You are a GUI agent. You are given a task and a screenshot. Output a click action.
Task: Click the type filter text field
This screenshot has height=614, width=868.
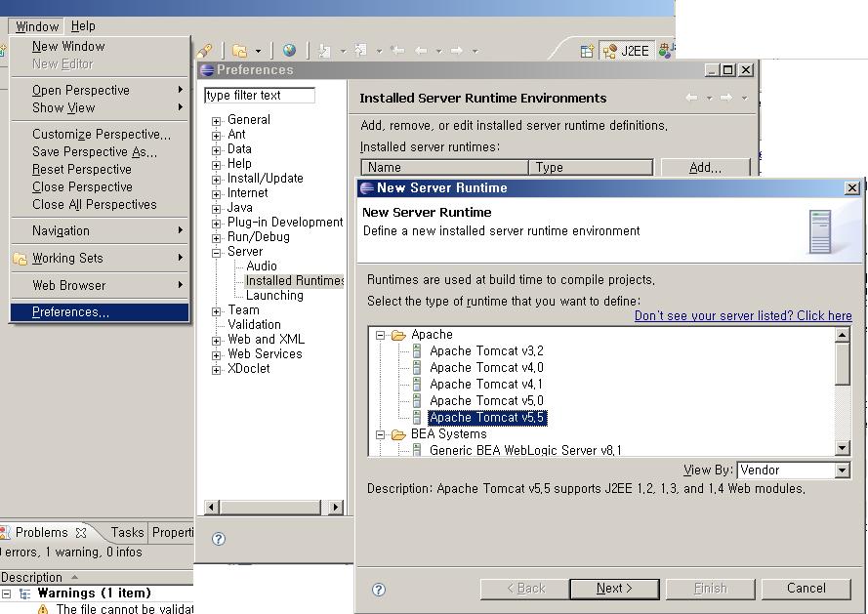click(259, 96)
